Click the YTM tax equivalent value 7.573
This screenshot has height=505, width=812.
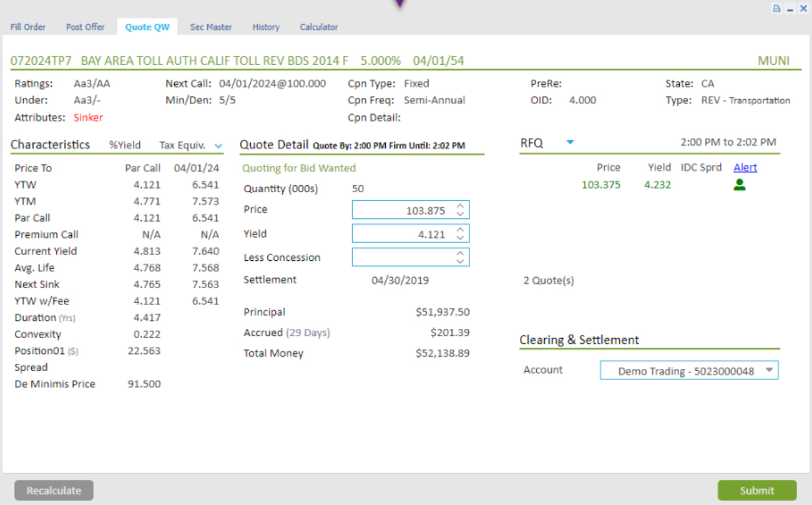[205, 201]
